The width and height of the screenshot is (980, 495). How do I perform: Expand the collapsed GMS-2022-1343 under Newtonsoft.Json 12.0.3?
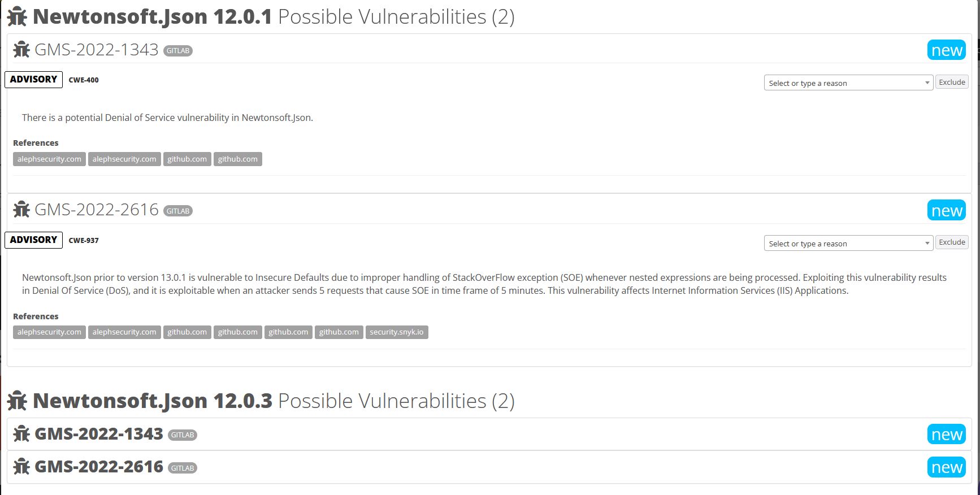pos(99,434)
